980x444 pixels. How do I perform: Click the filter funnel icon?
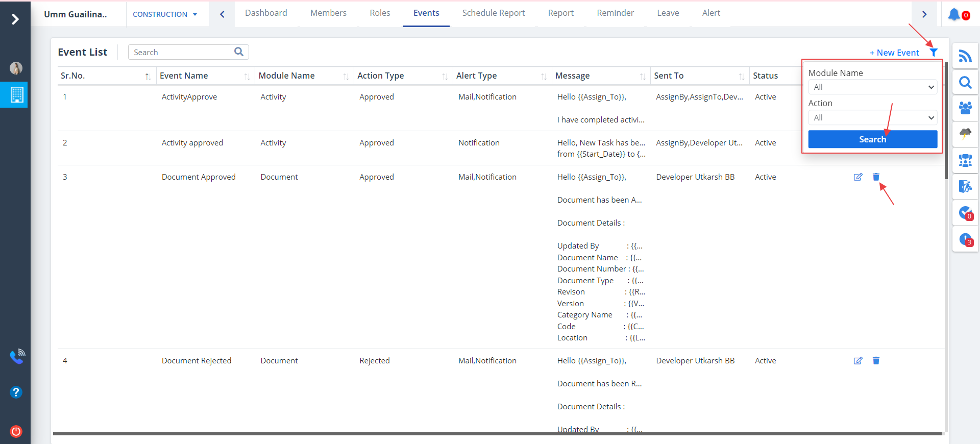pyautogui.click(x=933, y=53)
